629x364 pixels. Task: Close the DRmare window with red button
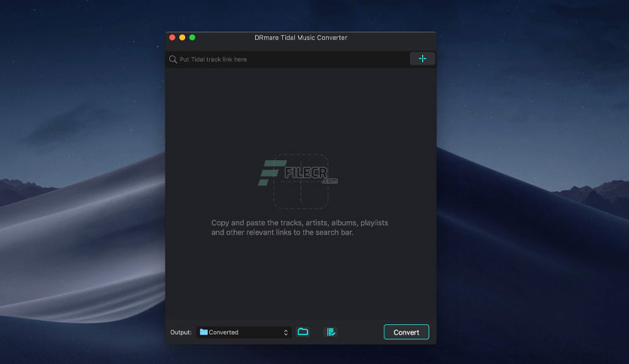tap(172, 38)
